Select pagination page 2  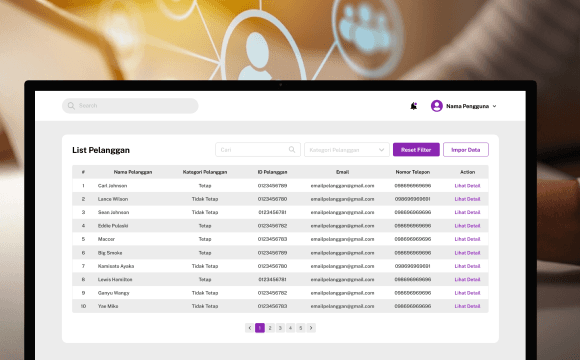[x=270, y=328]
